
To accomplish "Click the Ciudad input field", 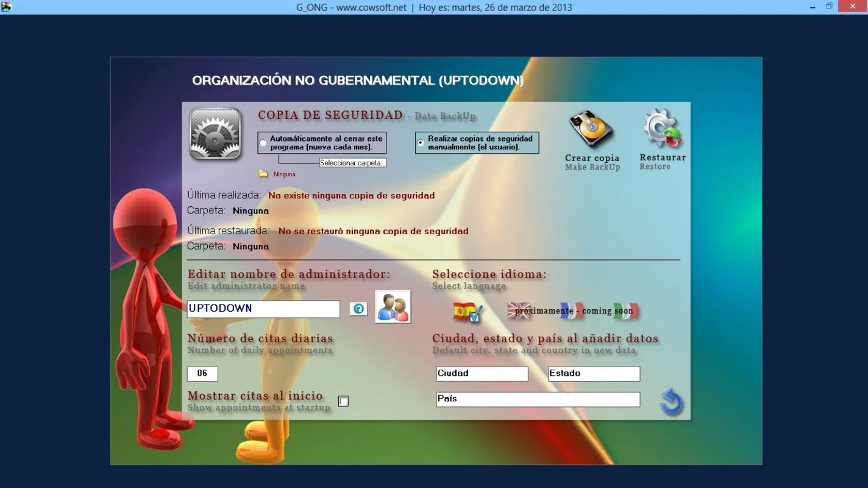I will [x=482, y=373].
